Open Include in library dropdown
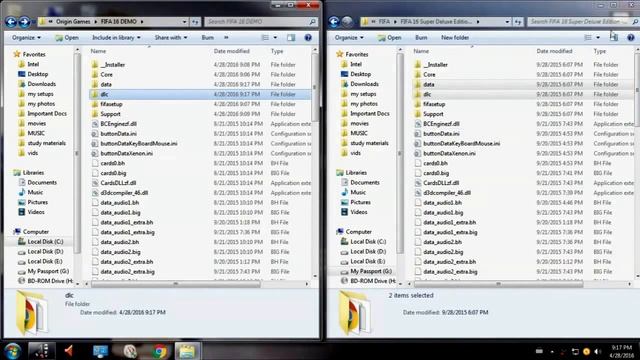 pos(116,38)
